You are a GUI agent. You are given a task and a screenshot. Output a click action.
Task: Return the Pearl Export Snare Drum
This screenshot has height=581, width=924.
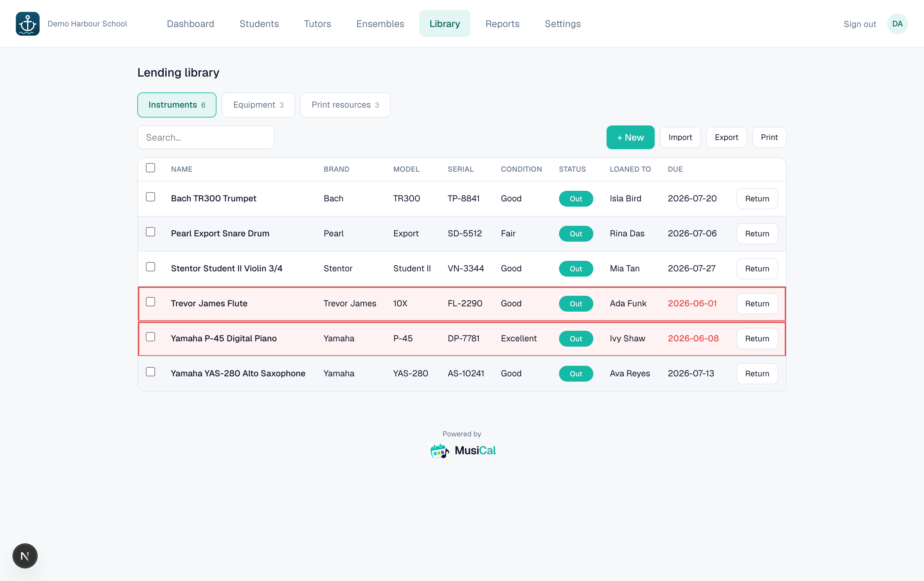[757, 234]
